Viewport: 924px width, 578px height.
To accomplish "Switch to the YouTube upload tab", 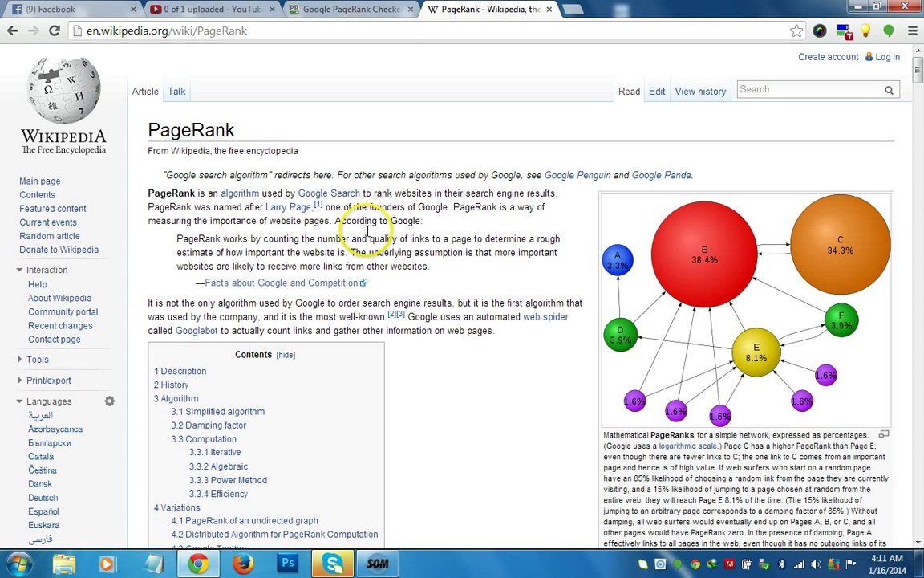I will 213,10.
